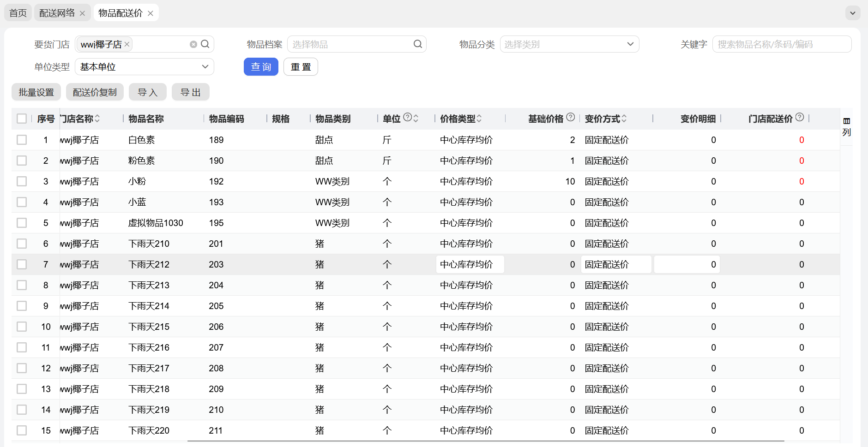Screen dimensions: 868x447
Task: Expand the 单位类型 dropdown
Action: (144, 67)
